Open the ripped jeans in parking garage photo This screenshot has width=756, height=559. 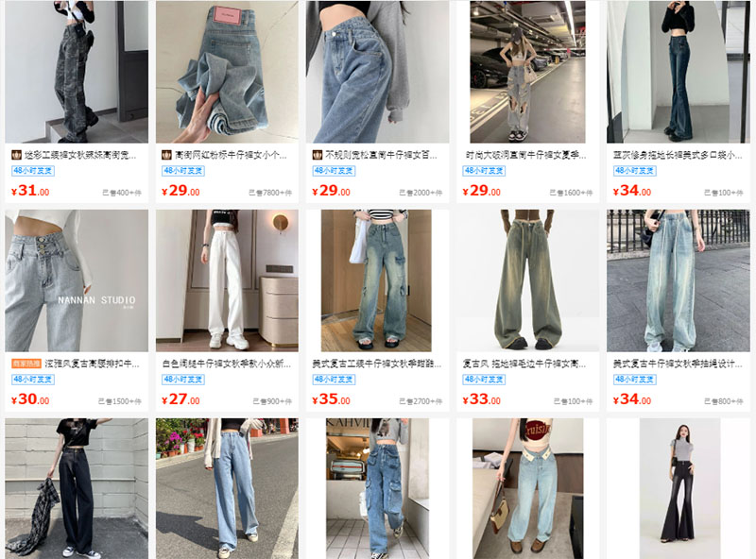pos(528,72)
